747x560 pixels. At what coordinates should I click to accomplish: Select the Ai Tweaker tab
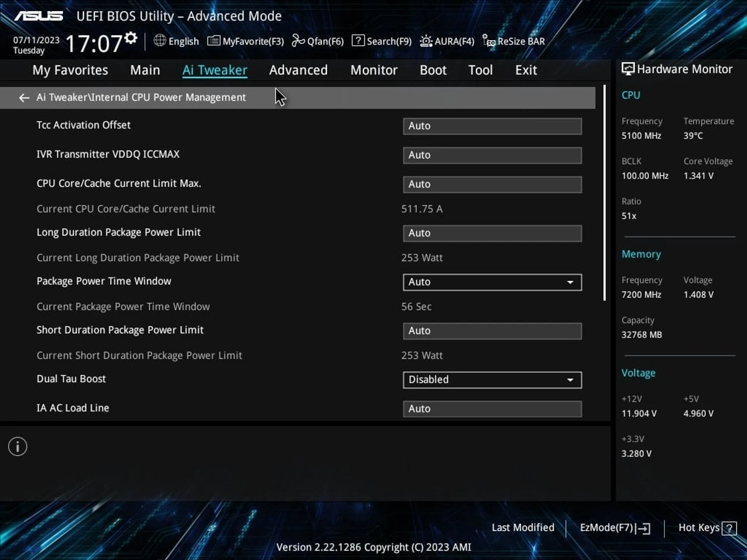pos(215,70)
